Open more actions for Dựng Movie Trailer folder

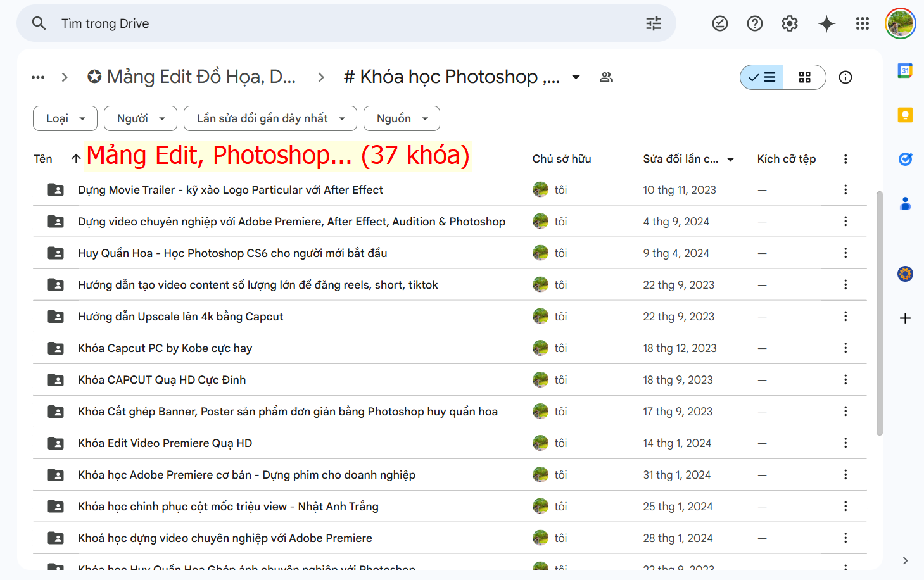845,190
